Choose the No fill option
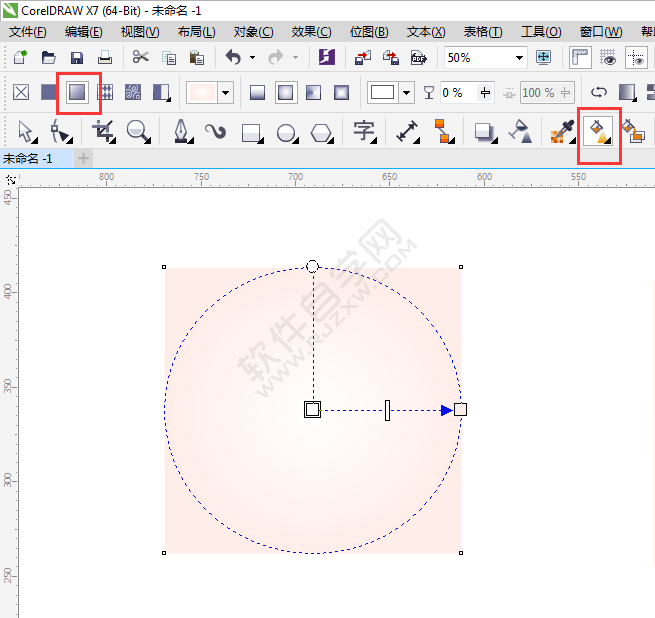The width and height of the screenshot is (655, 618). 21,92
